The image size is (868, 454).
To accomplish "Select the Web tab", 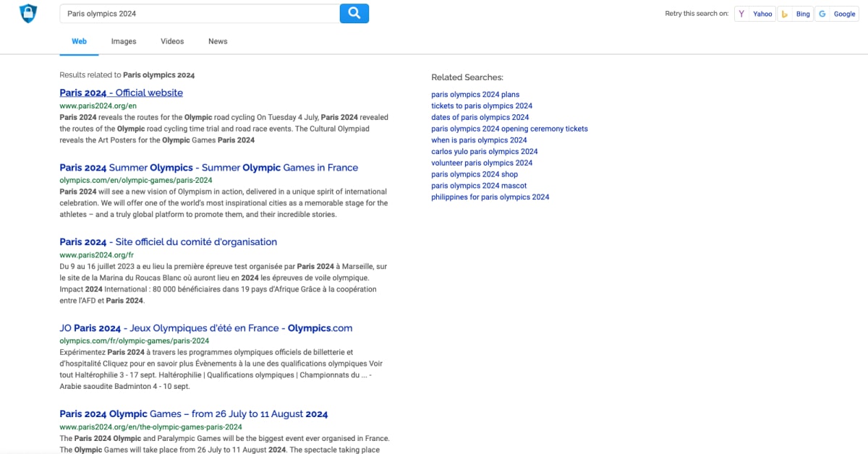I will click(79, 41).
